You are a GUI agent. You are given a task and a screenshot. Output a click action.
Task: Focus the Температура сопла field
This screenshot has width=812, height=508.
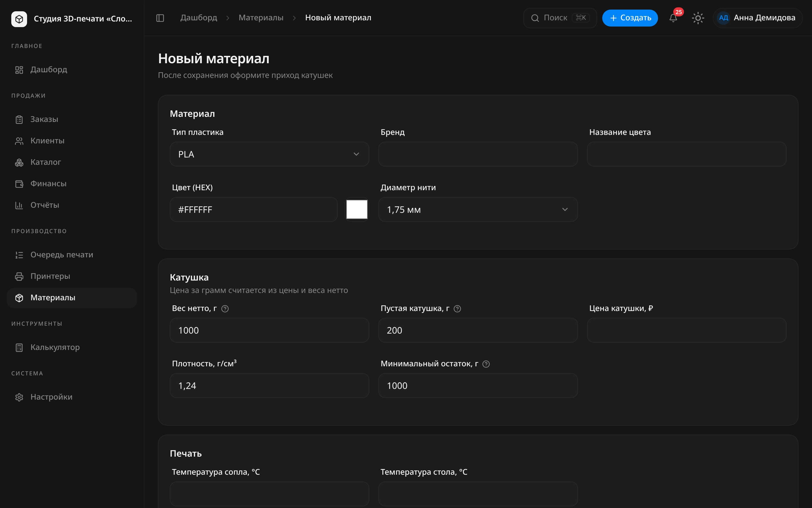pos(270,494)
